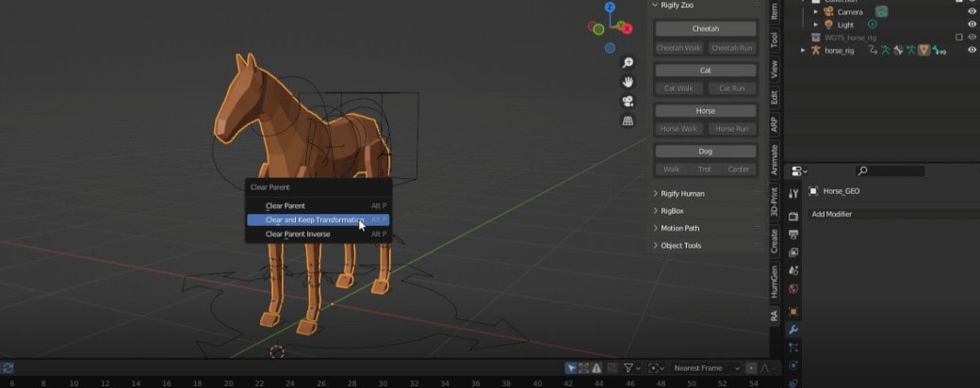The height and width of the screenshot is (388, 980).
Task: Select the pan hand icon in viewport
Action: [x=628, y=82]
